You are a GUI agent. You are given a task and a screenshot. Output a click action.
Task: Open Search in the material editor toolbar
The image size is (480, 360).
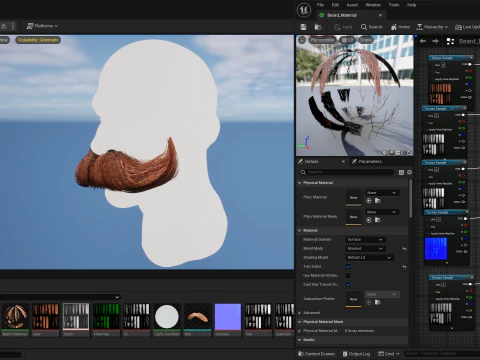[372, 27]
